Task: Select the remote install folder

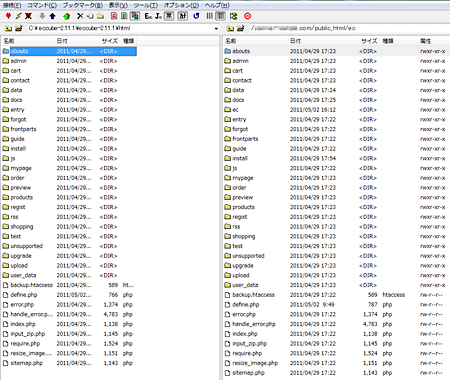Action: tap(335, 158)
